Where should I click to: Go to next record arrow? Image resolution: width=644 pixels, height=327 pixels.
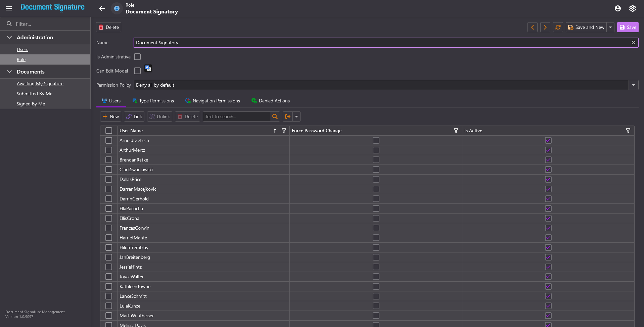[x=545, y=27]
